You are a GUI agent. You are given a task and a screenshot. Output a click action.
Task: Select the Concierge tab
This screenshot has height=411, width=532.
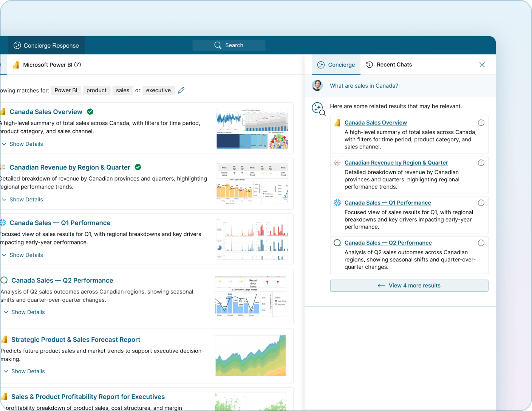336,65
